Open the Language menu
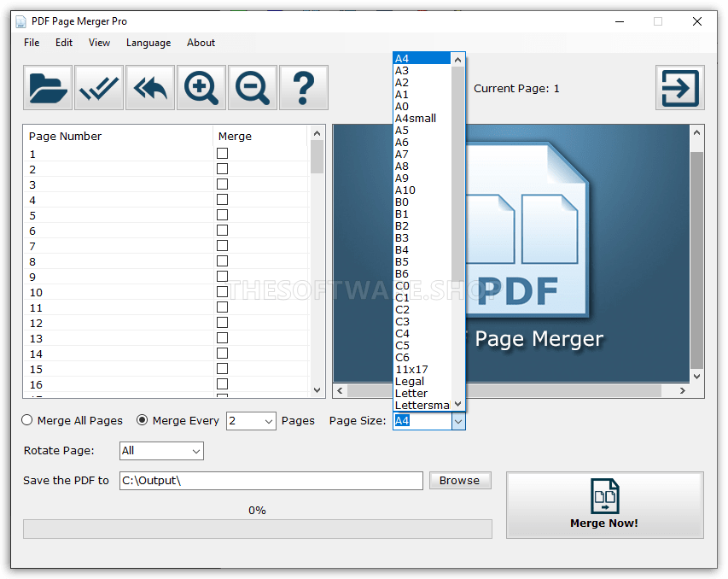This screenshot has height=579, width=728. point(148,42)
